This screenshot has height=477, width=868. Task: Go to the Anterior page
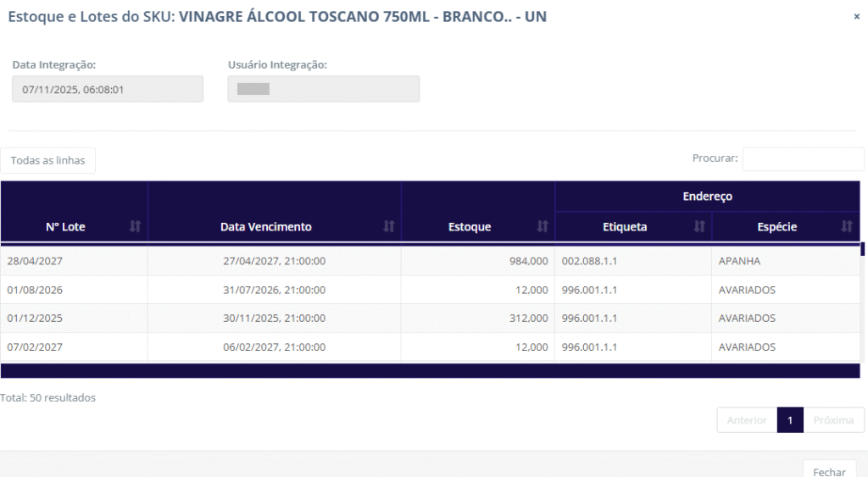click(x=747, y=420)
